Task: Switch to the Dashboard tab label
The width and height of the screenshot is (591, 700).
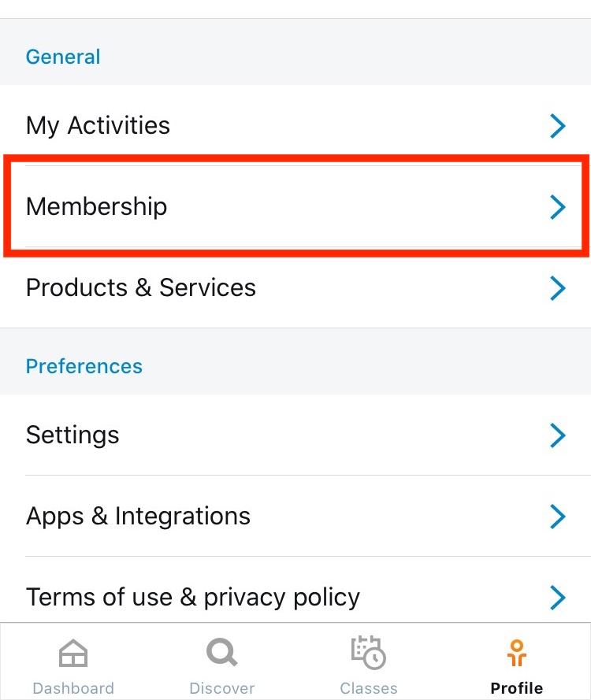Action: [73, 688]
